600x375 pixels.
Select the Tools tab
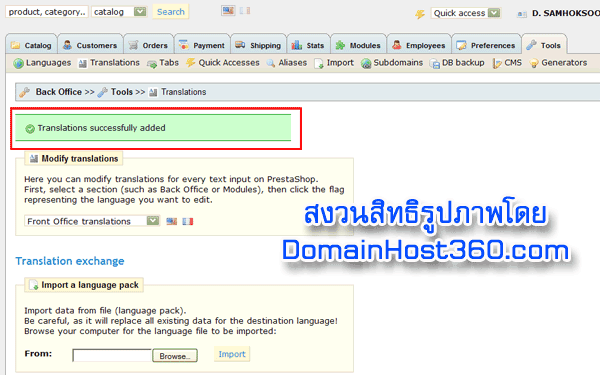click(x=544, y=45)
